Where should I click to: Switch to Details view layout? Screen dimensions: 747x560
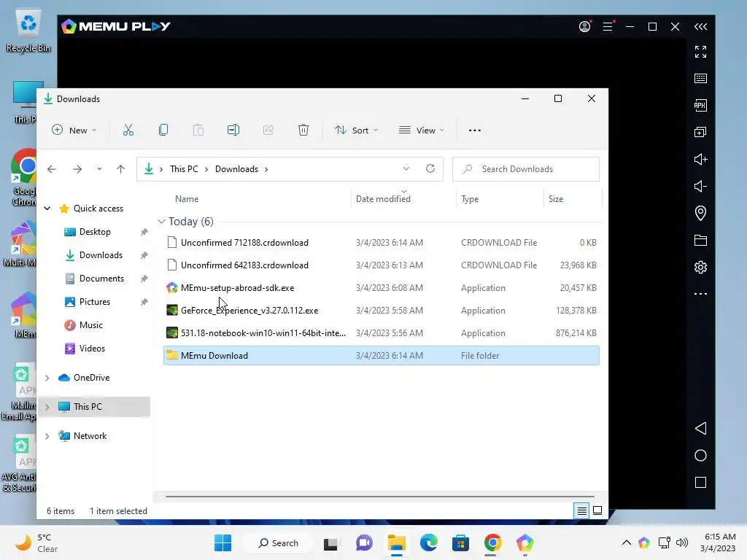[x=581, y=511]
